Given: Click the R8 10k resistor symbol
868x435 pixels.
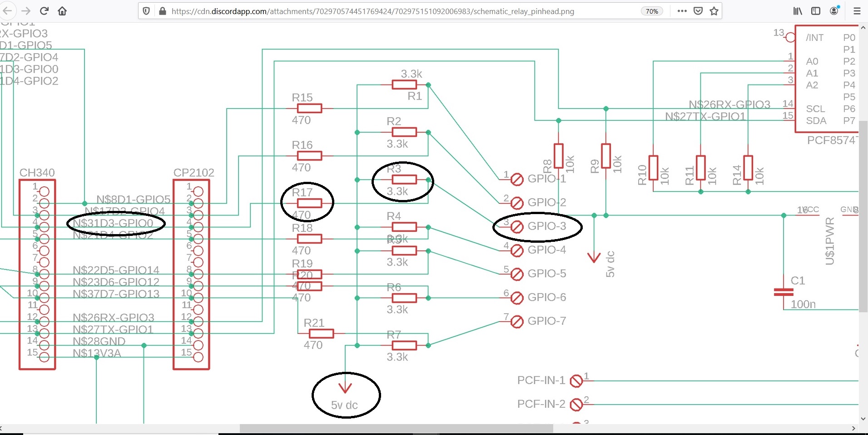Looking at the screenshot, I should coord(559,156).
